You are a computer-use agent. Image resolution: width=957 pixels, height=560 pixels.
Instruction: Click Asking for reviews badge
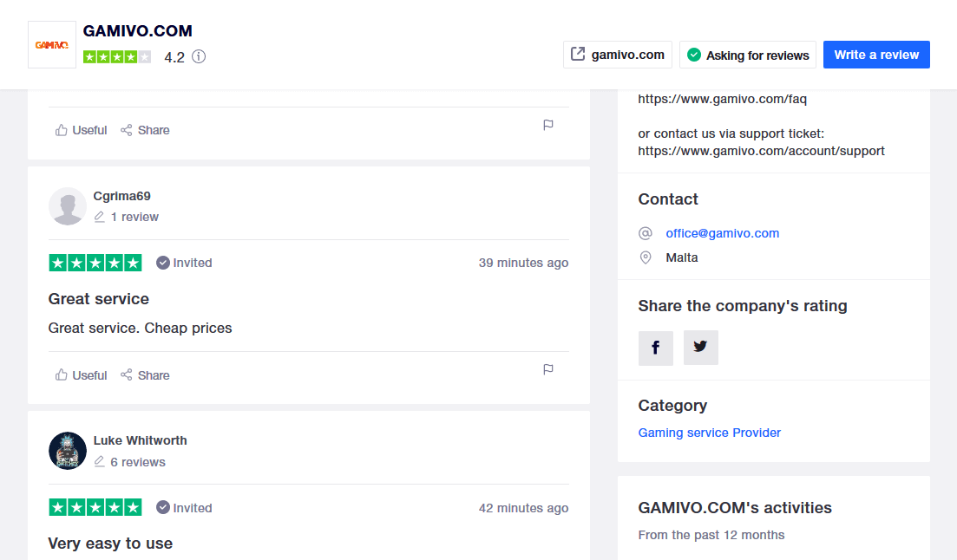point(748,55)
